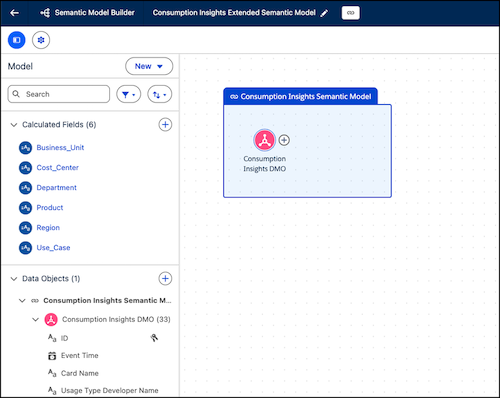Open the Department calculated field
The width and height of the screenshot is (500, 398).
[x=57, y=188]
